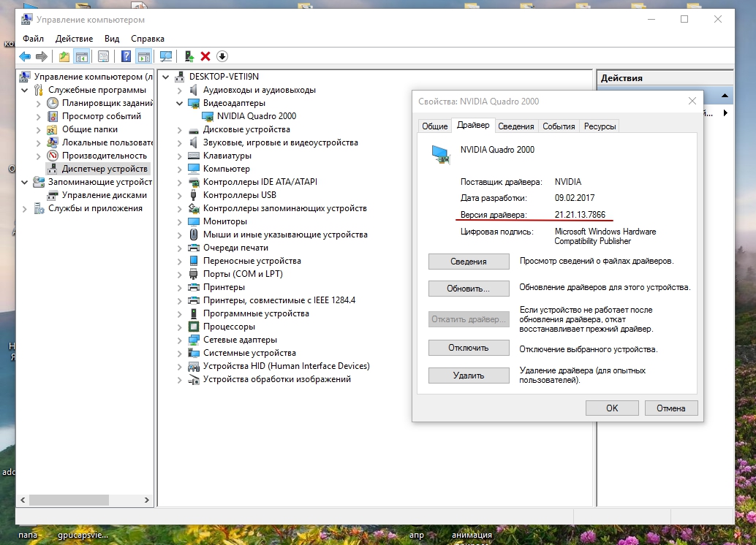Collapse the Действия pane section arrow

[725, 96]
